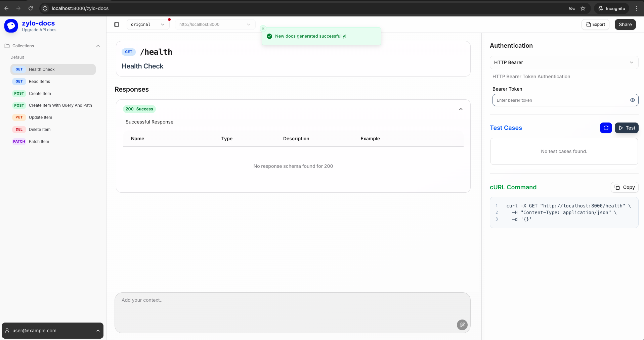Click the zylo-docs logo icon

(x=11, y=26)
